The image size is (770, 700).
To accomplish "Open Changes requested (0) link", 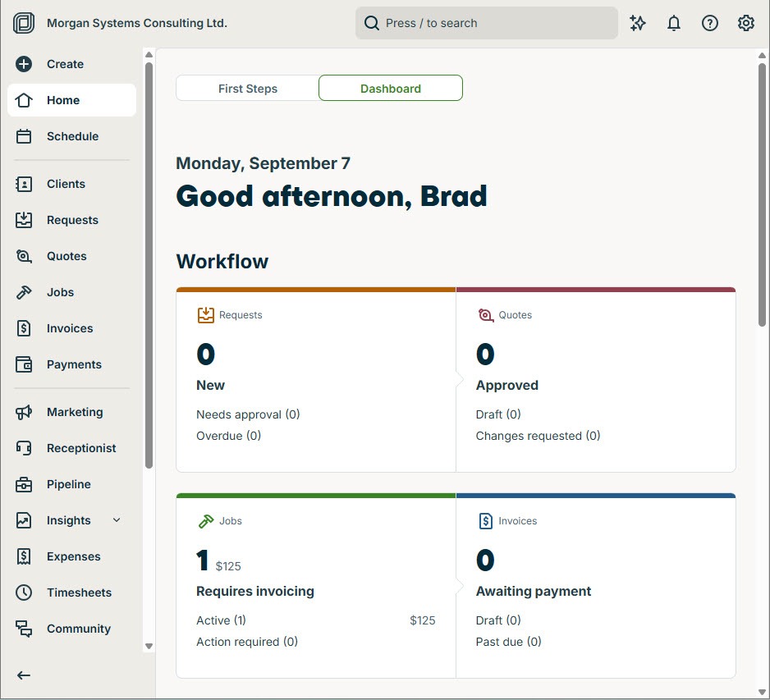I will pyautogui.click(x=538, y=436).
